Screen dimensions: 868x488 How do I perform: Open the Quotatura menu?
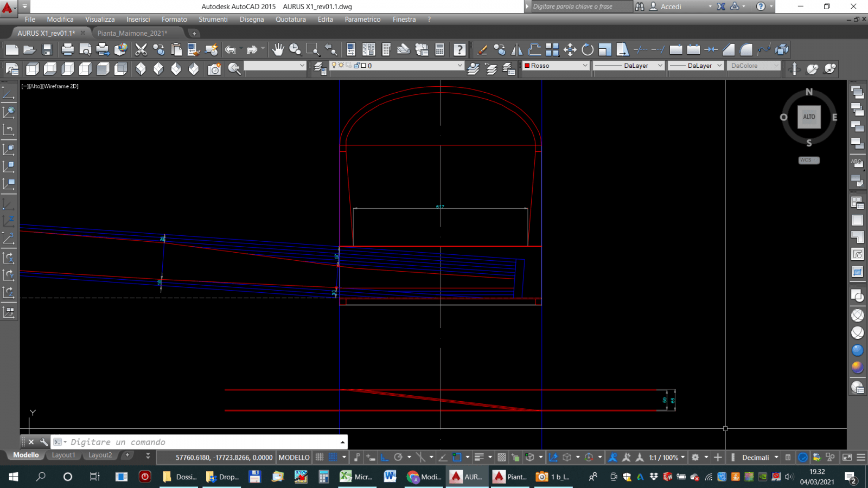pyautogui.click(x=290, y=20)
